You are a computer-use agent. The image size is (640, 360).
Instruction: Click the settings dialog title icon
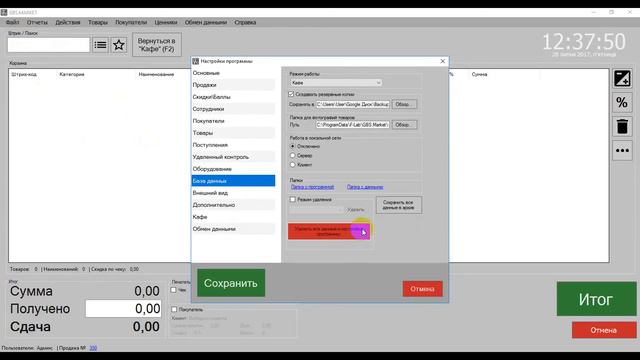196,61
